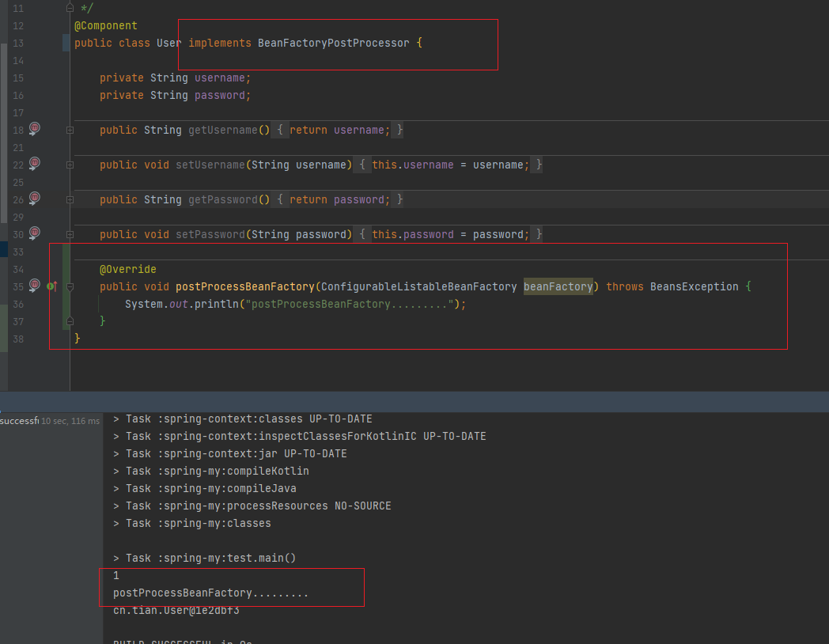The width and height of the screenshot is (829, 644).
Task: Click the Spring bean gutter icon beside setUsername
Action: [34, 163]
